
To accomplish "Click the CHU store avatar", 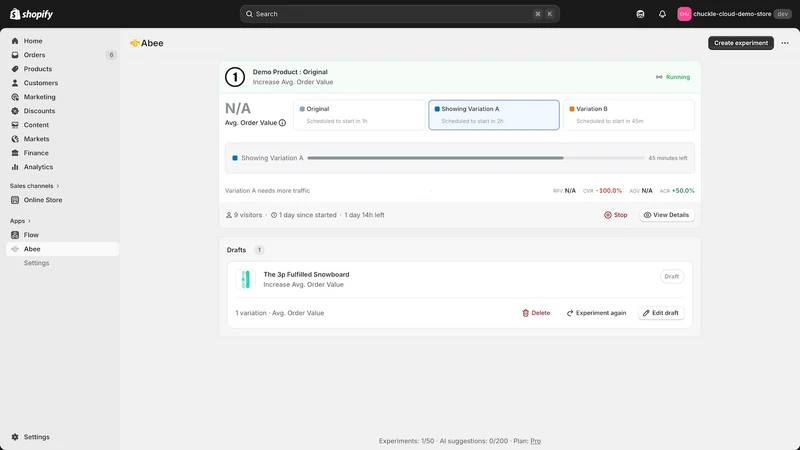I will point(684,14).
